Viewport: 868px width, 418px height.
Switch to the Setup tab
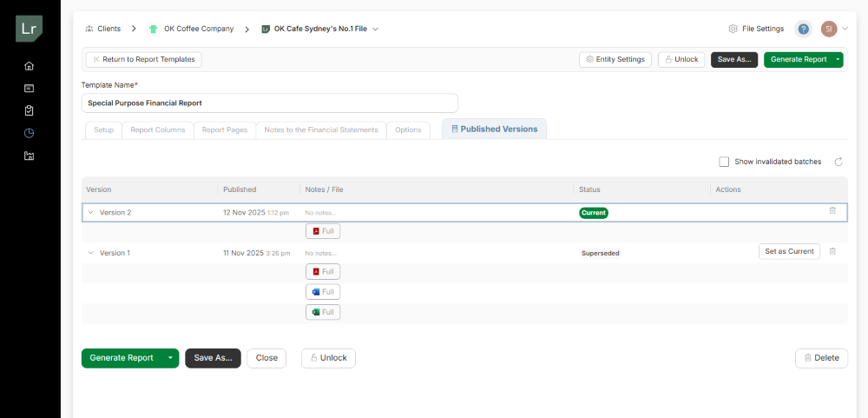[x=103, y=129]
